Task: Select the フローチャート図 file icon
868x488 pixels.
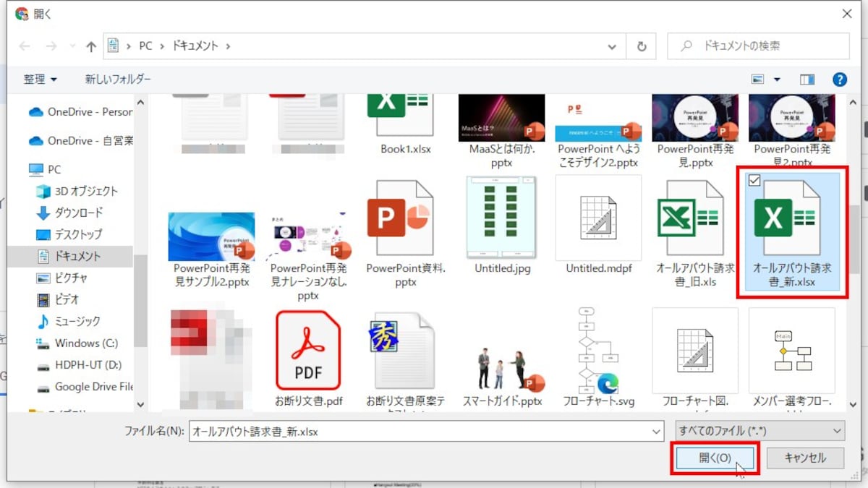Action: [x=695, y=350]
